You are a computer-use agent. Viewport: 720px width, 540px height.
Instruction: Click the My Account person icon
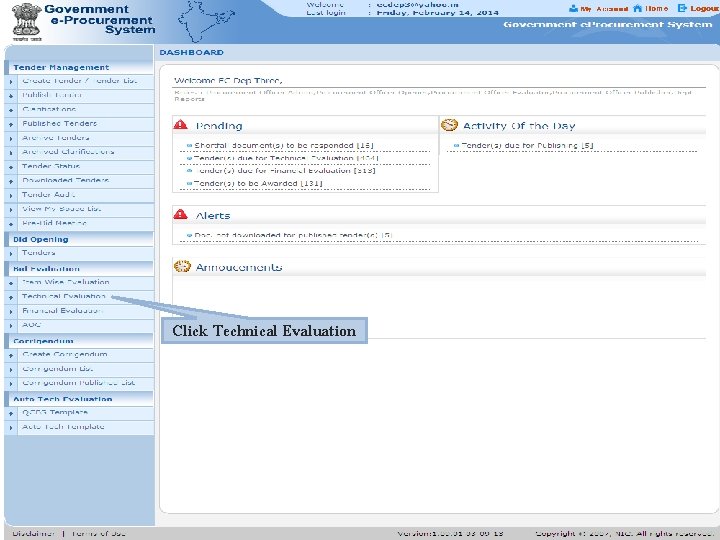[574, 9]
